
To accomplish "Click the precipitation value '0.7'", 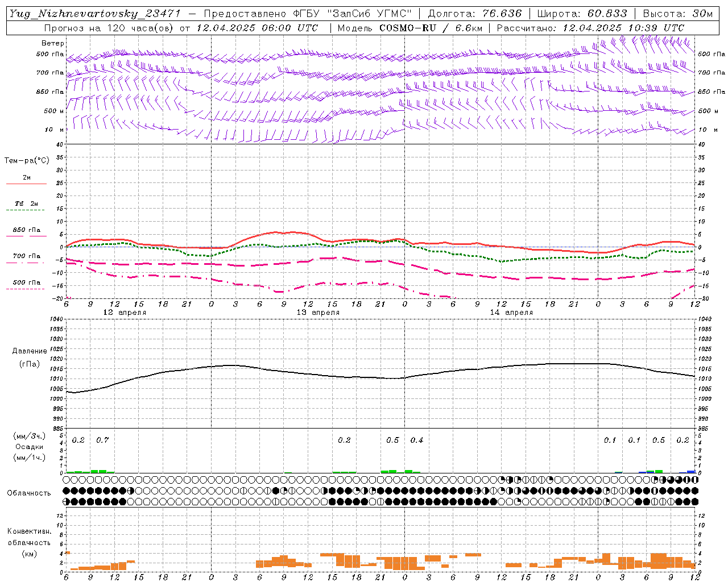I will 102,440.
